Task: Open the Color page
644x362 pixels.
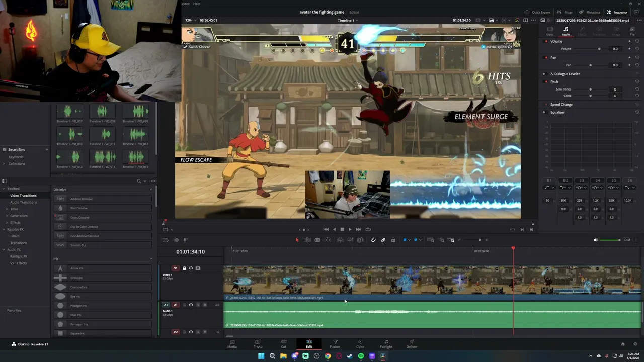Action: pyautogui.click(x=360, y=344)
